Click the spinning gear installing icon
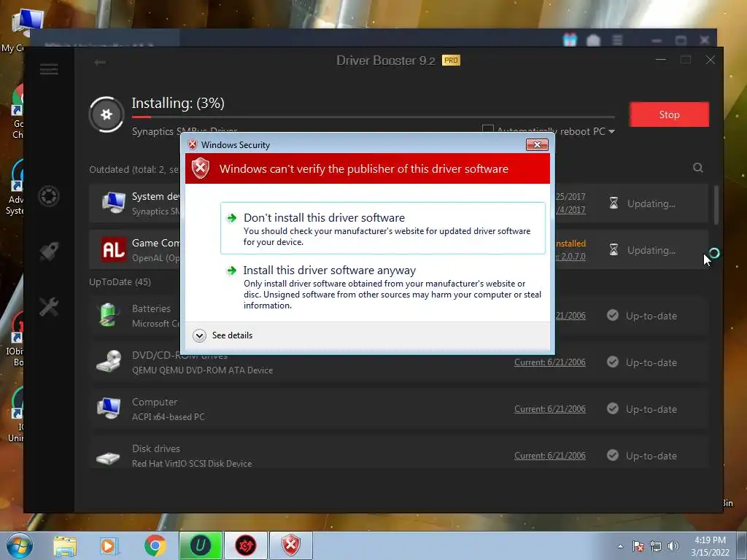 point(107,114)
